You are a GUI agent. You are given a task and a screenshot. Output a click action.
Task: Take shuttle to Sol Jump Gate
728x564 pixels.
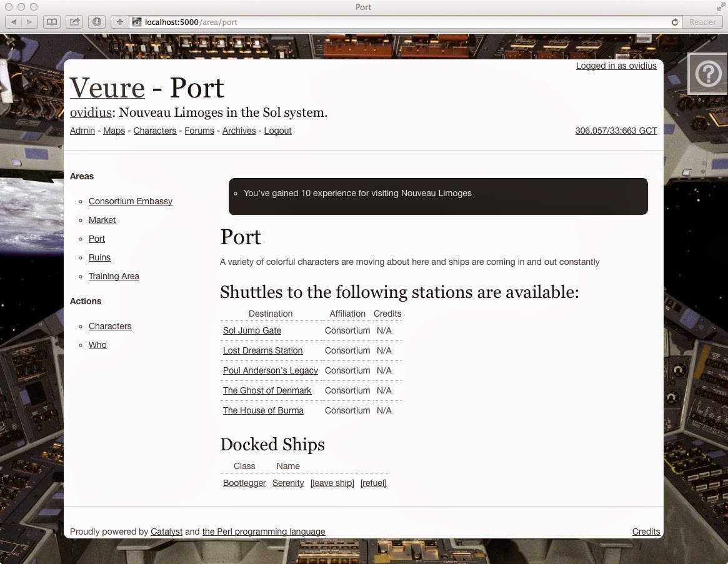tap(252, 330)
